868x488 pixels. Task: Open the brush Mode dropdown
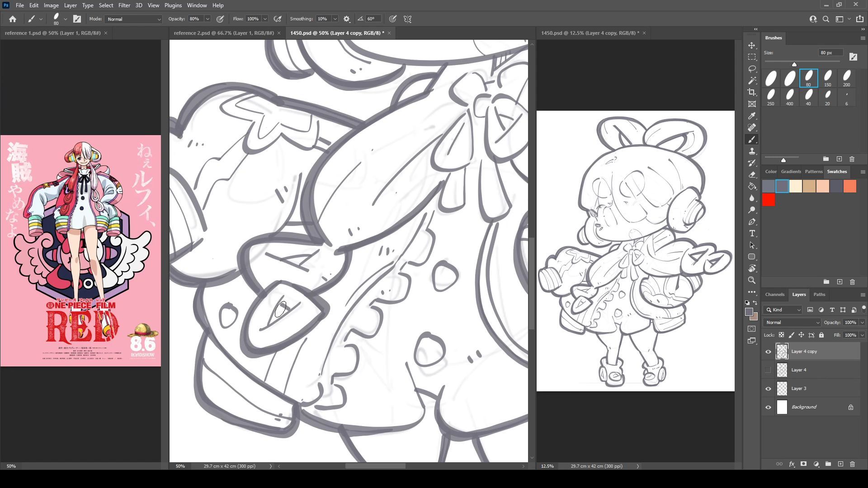coord(133,19)
